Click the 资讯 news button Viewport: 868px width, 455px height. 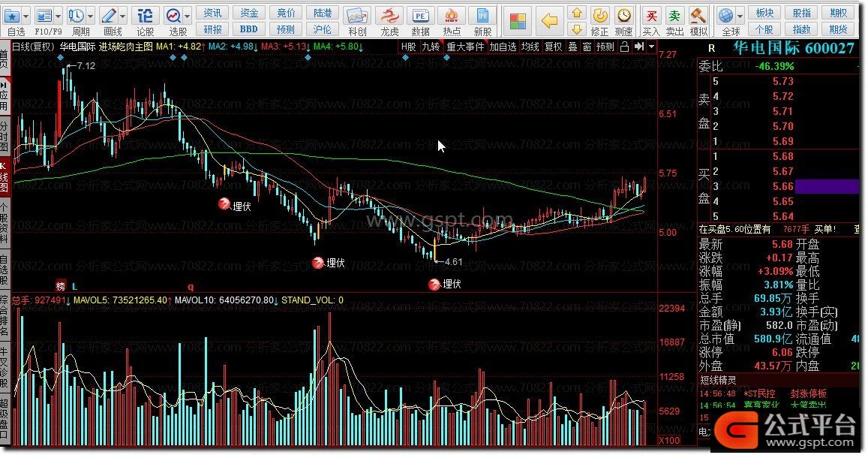[x=212, y=13]
